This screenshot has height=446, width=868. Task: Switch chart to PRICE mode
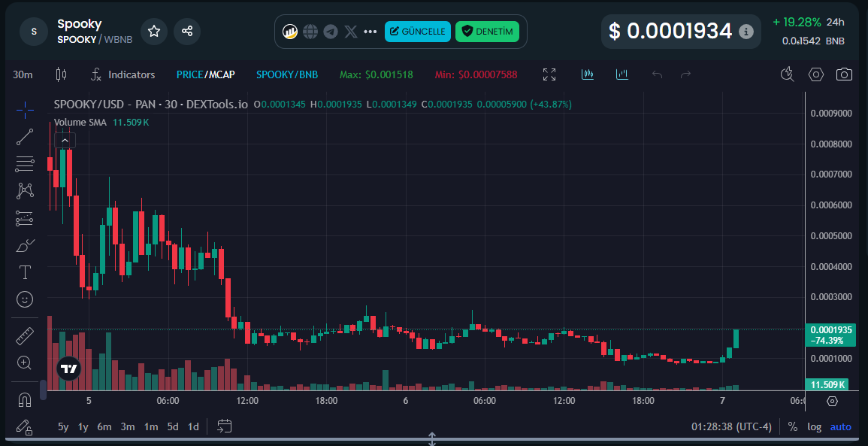[190, 74]
